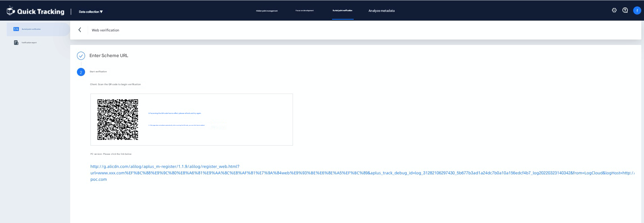This screenshot has width=644, height=223.
Task: Click the step 2 numbered circle
Action: point(81,72)
